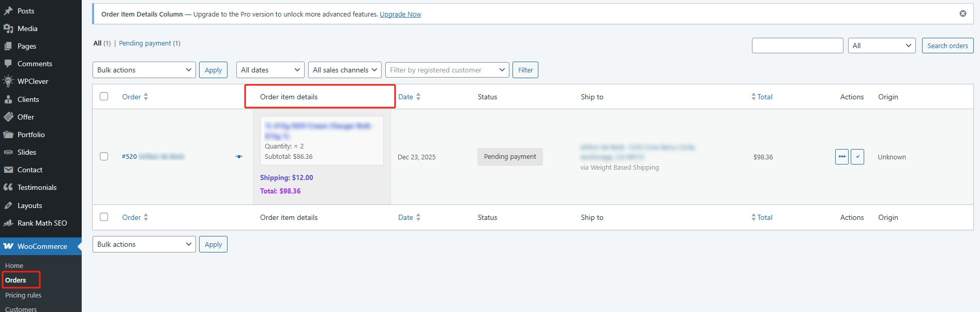Show the Pending payment orders view
This screenshot has width=980, height=312.
(145, 43)
